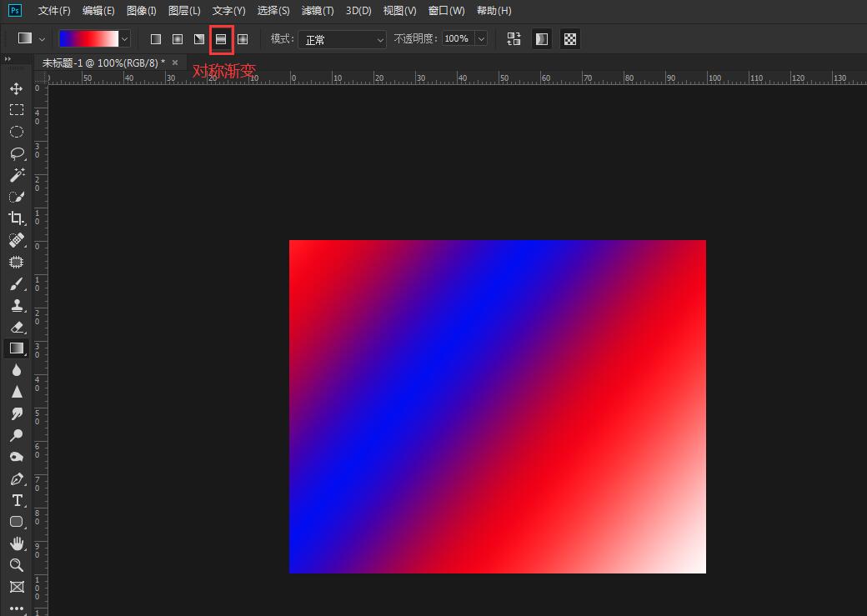
Task: Select the Eraser tool
Action: (16, 327)
